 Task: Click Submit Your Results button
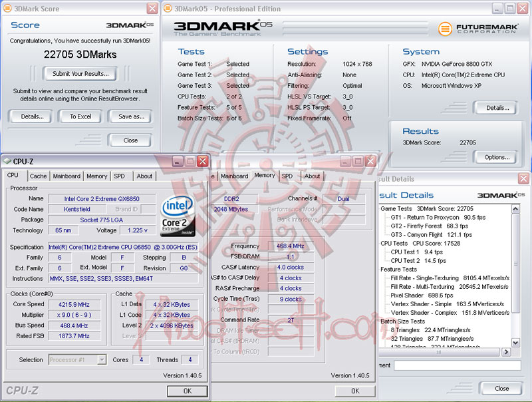pyautogui.click(x=80, y=74)
